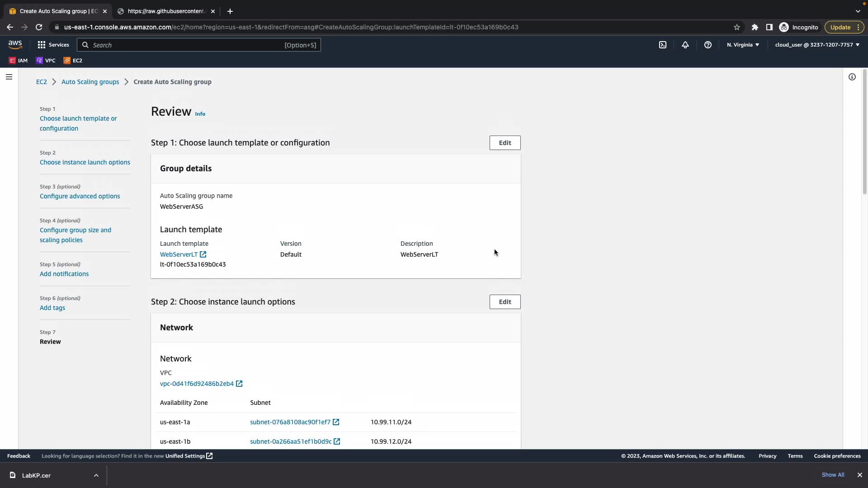
Task: Toggle the side navigation hamburger menu
Action: [9, 77]
